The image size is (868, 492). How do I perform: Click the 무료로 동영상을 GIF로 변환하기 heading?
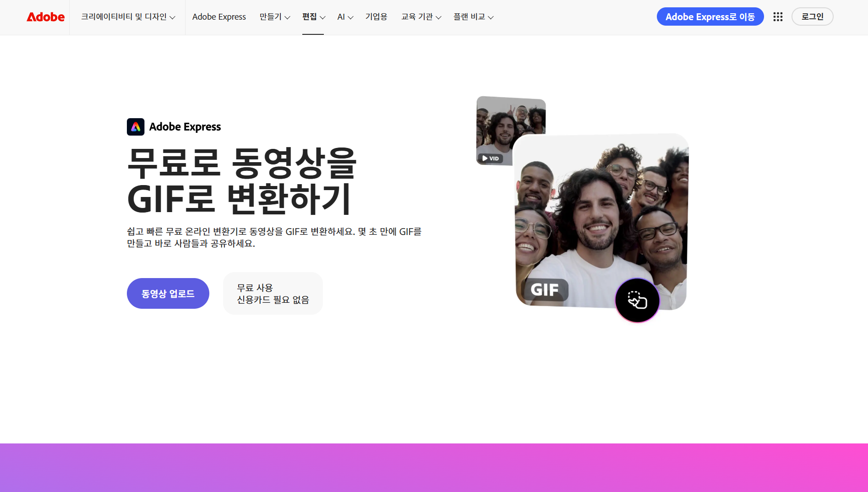(x=241, y=181)
